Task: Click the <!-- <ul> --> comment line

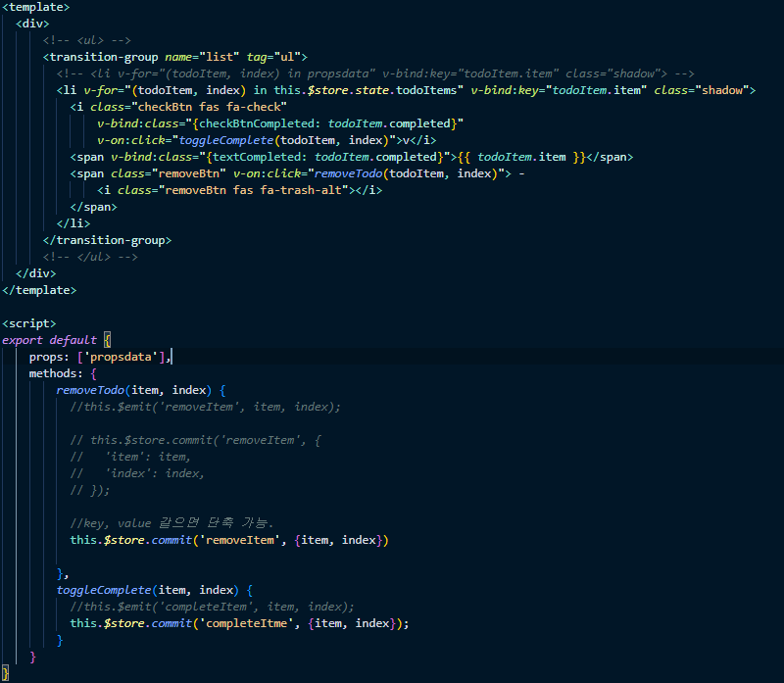Action: coord(86,40)
